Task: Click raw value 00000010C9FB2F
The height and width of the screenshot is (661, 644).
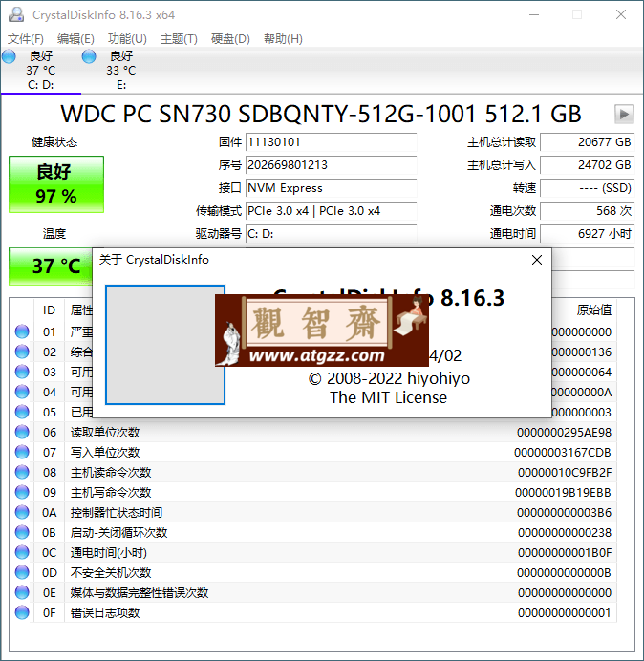Action: 565,472
